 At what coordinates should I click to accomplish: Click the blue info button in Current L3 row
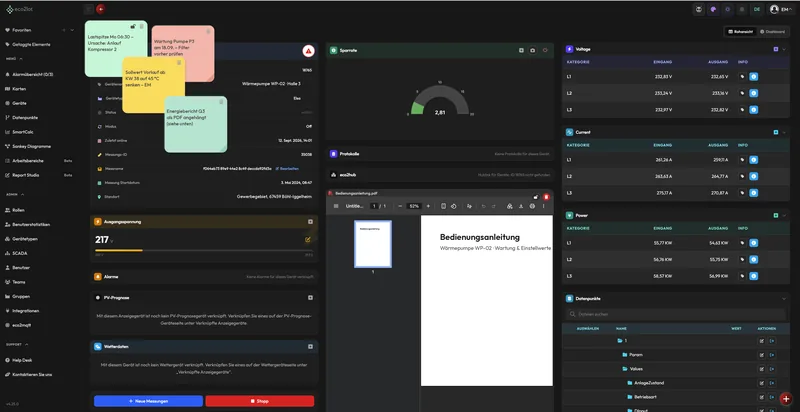click(x=754, y=193)
